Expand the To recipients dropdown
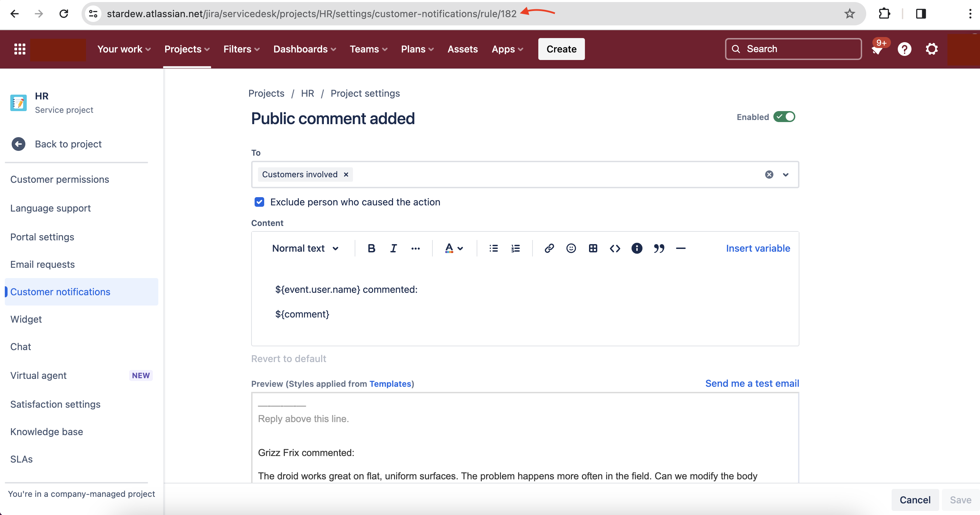 click(x=786, y=175)
